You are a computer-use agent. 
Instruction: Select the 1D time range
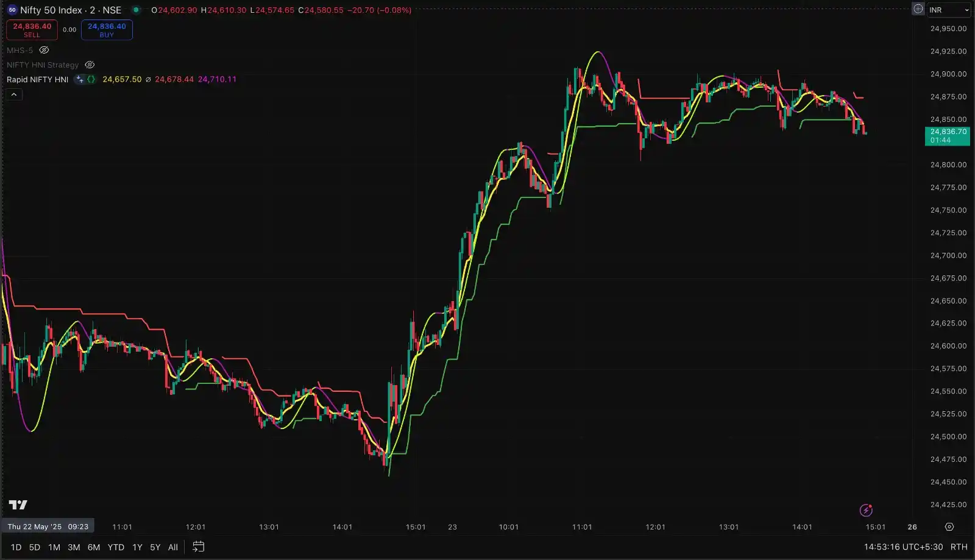coord(16,547)
